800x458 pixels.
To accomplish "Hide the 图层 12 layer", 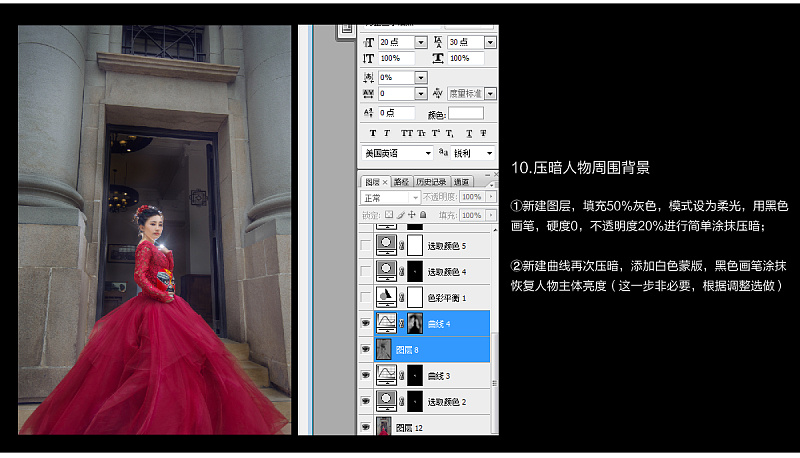I will [x=365, y=427].
